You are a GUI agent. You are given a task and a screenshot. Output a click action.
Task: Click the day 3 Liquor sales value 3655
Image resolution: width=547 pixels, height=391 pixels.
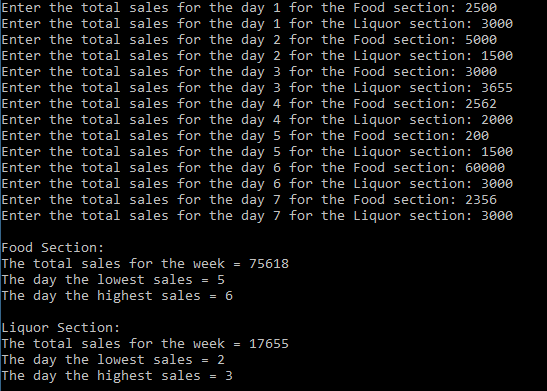(497, 88)
